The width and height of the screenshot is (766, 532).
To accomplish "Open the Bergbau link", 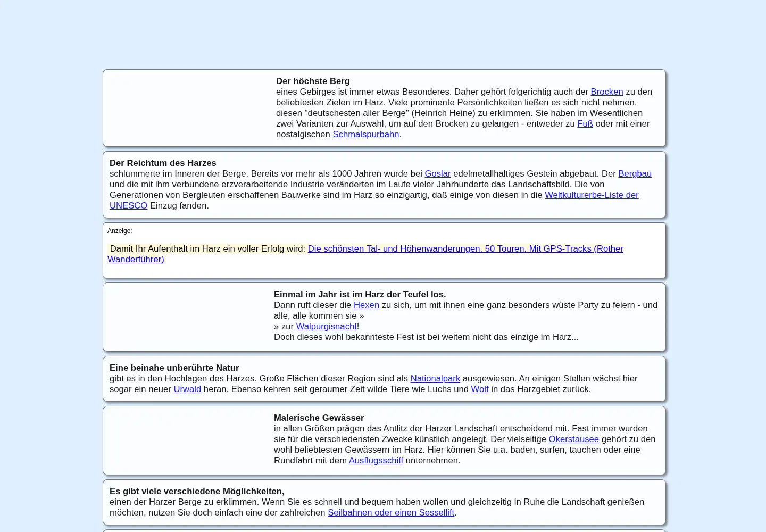I will pos(635,173).
